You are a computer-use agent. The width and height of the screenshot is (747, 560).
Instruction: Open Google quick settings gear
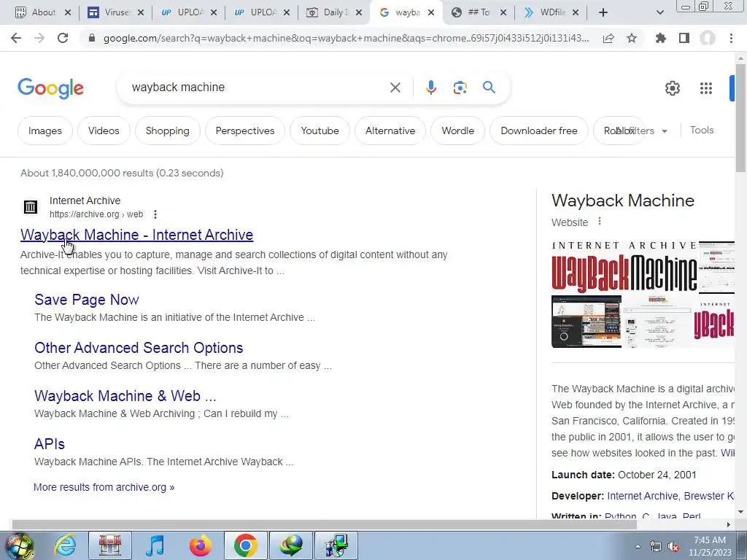[x=672, y=88]
